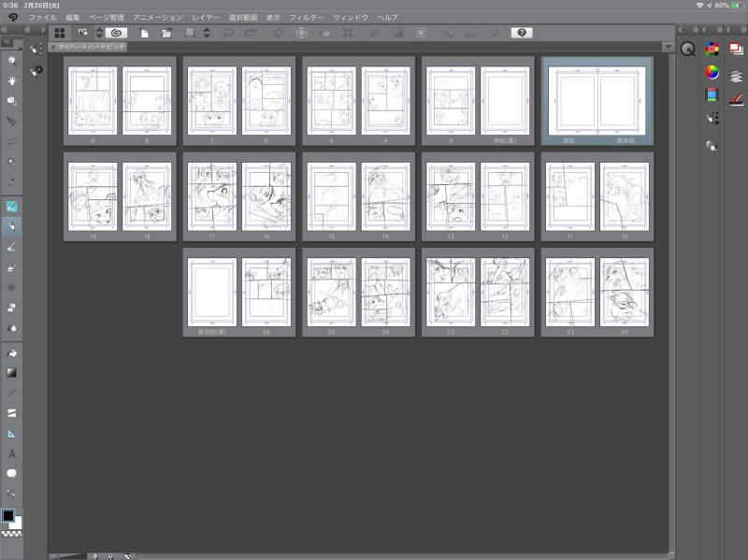Viewport: 748px width, 560px height.
Task: Pick the transparent color swatch
Action: (11, 534)
